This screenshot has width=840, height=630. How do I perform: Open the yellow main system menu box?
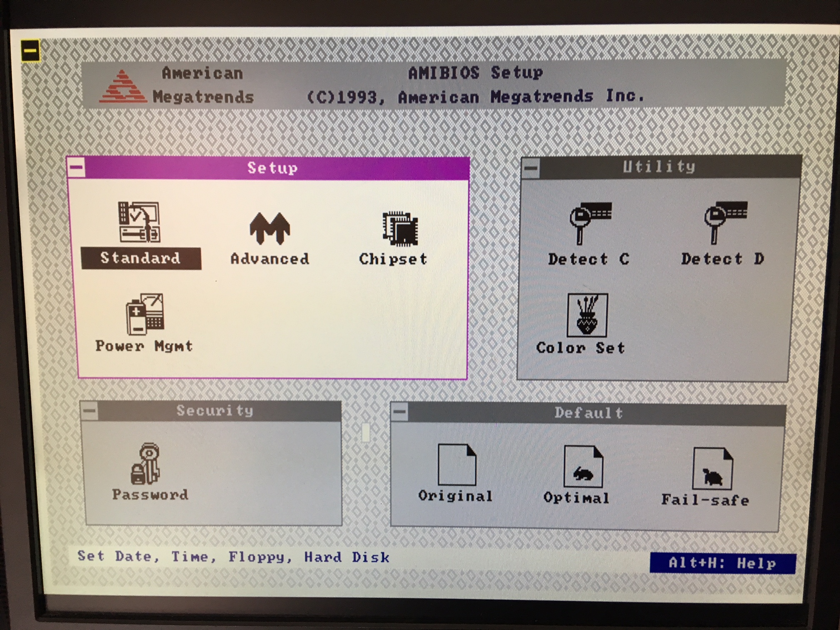pos(30,51)
